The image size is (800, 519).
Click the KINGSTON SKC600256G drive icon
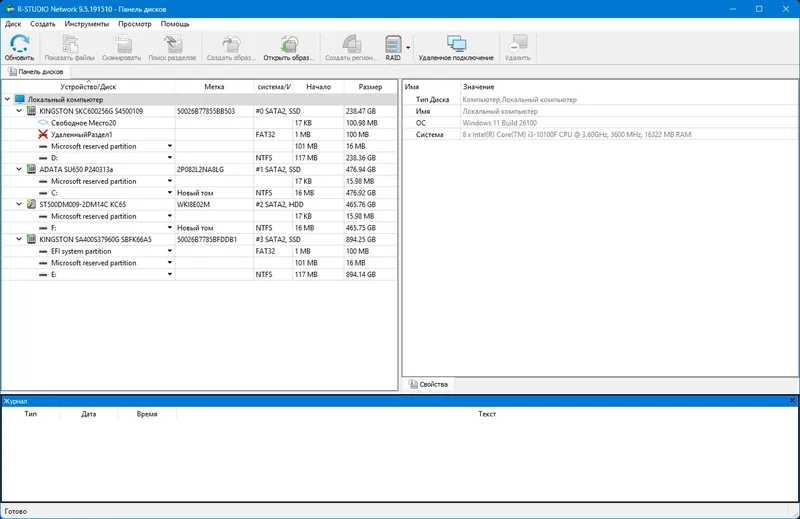tap(31, 111)
